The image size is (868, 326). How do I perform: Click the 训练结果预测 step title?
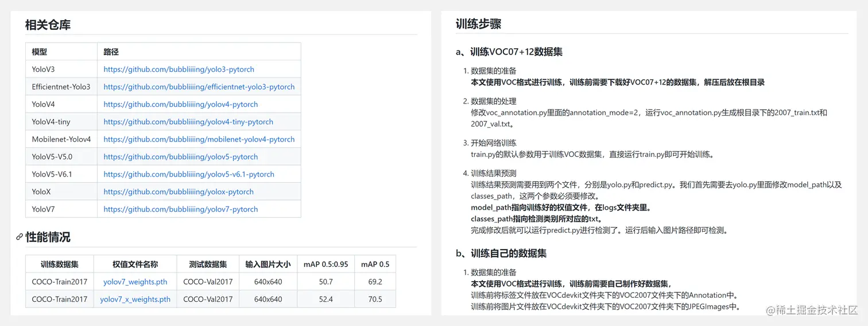(494, 173)
